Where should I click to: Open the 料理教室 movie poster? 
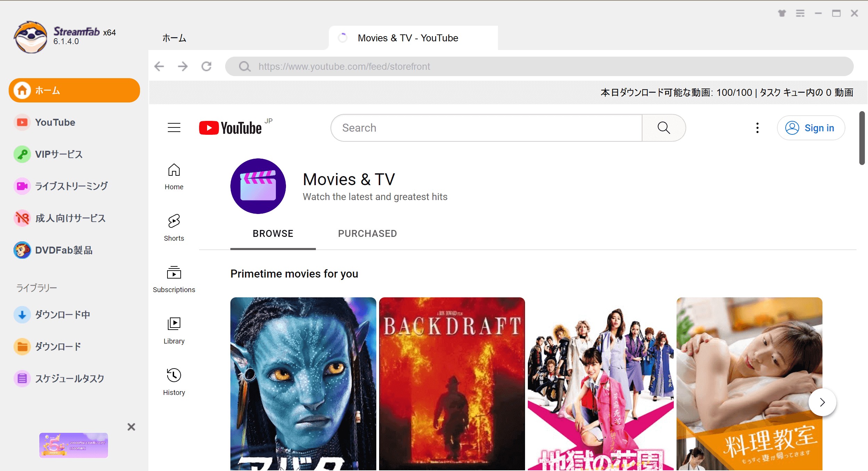click(750, 384)
